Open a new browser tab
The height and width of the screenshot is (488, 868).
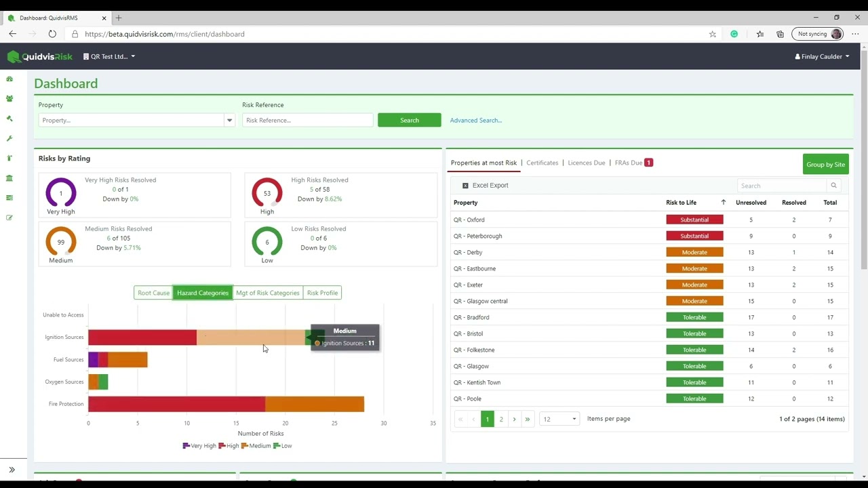119,18
